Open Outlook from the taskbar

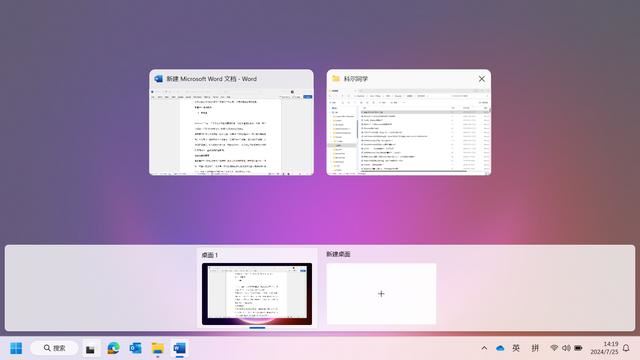coord(136,348)
